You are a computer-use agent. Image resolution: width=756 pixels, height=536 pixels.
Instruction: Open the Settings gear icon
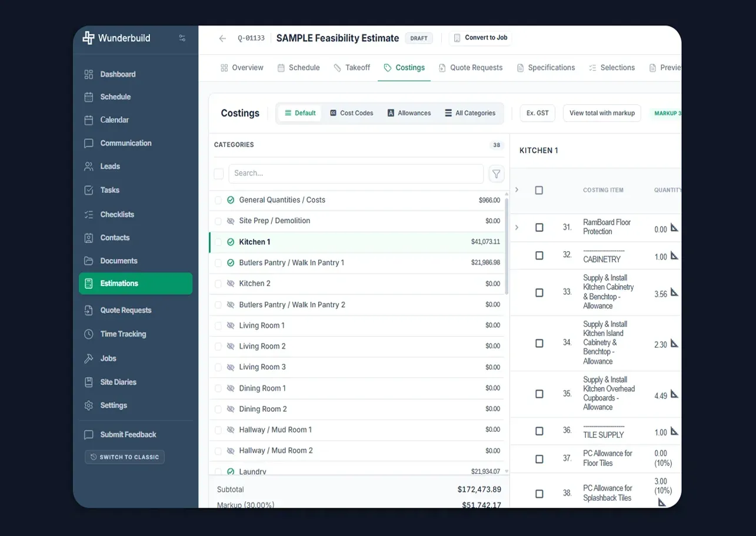tap(89, 405)
